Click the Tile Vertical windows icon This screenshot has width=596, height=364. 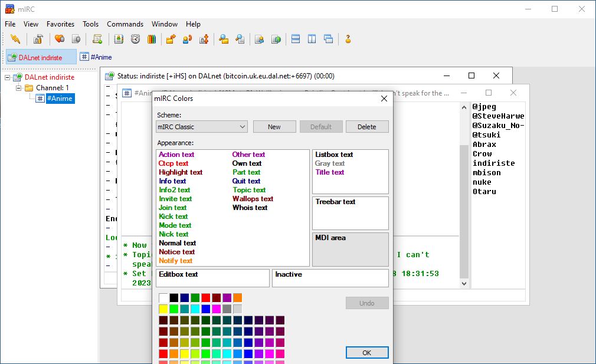click(312, 39)
